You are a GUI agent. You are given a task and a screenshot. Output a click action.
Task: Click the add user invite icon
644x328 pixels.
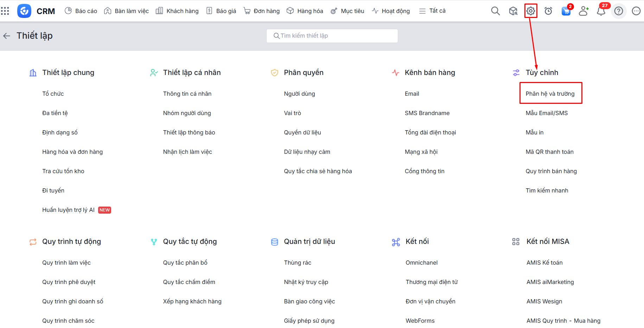(x=584, y=11)
